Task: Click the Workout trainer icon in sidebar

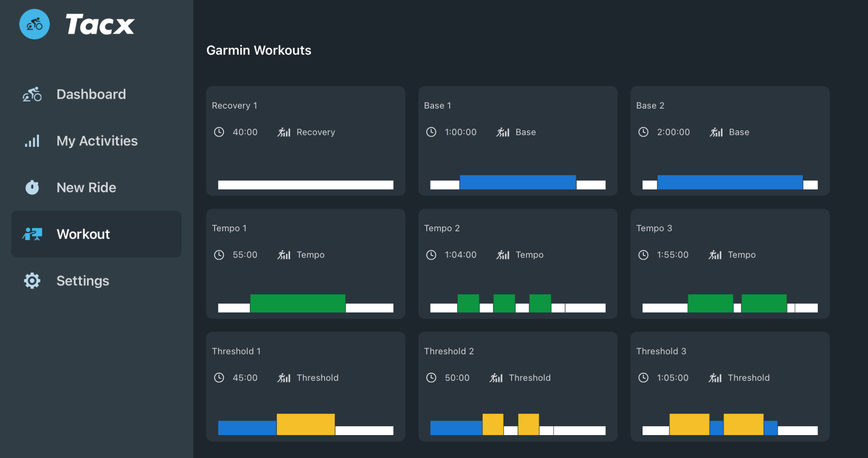Action: point(32,234)
